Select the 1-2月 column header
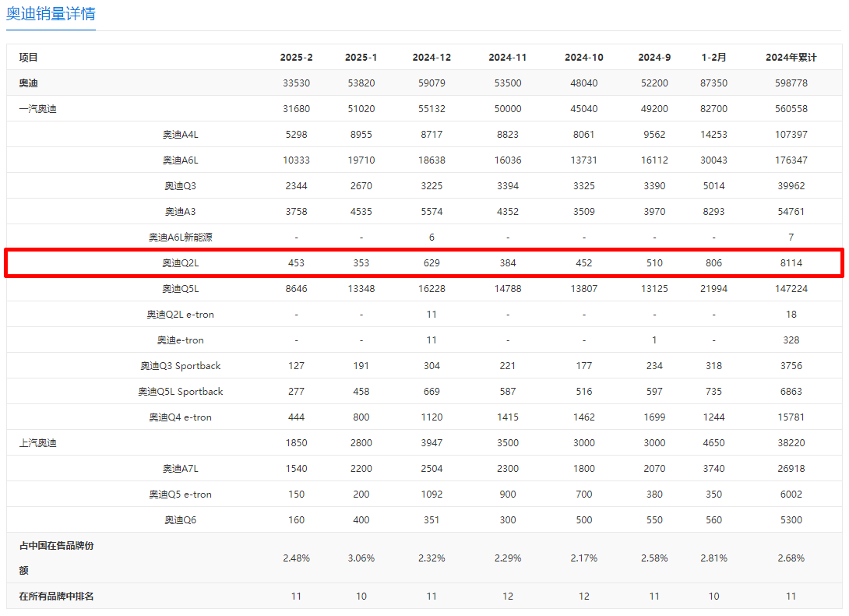Image resolution: width=849 pixels, height=616 pixels. pos(713,58)
